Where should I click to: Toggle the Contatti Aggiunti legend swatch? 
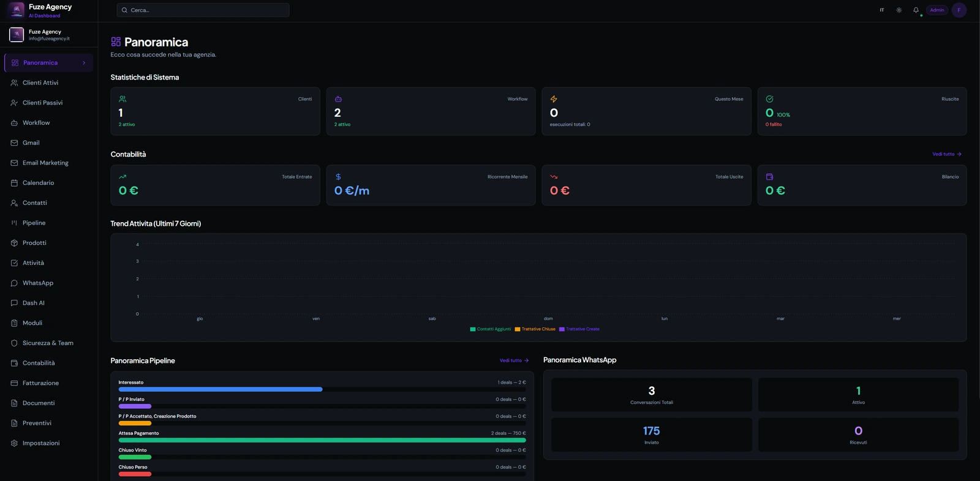tap(473, 329)
